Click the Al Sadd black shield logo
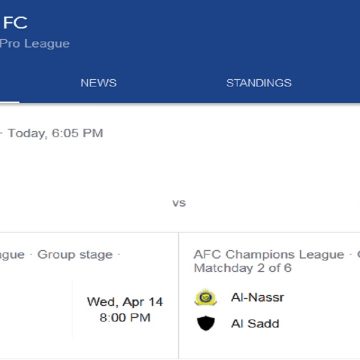The width and height of the screenshot is (360, 360). point(206,324)
